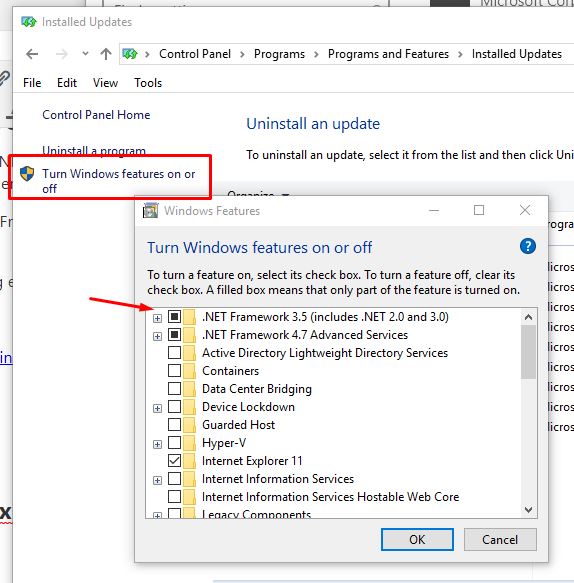Check the Guarded Host checkbox
Screen dimensions: 574x583
click(x=174, y=425)
